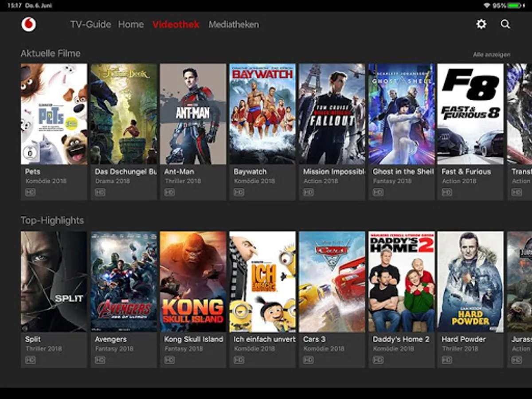Open the Cars 3 movie poster
Image resolution: width=532 pixels, height=399 pixels.
click(x=332, y=282)
